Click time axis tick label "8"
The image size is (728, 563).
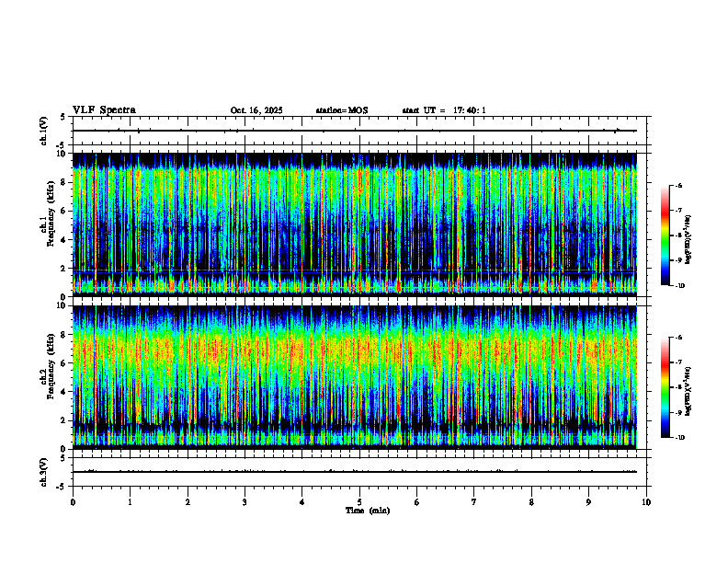(531, 502)
